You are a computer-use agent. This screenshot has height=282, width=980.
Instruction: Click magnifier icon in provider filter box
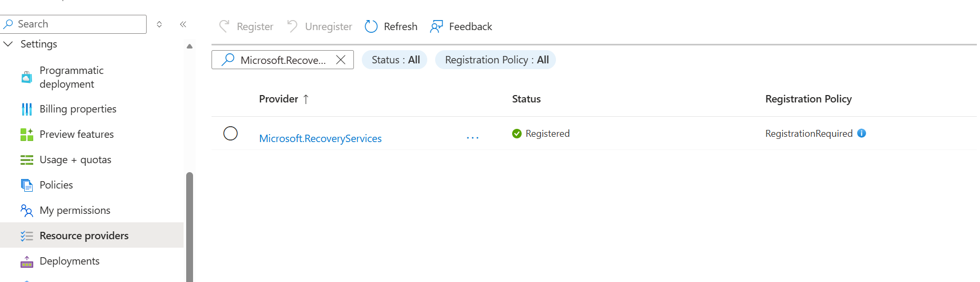click(228, 60)
